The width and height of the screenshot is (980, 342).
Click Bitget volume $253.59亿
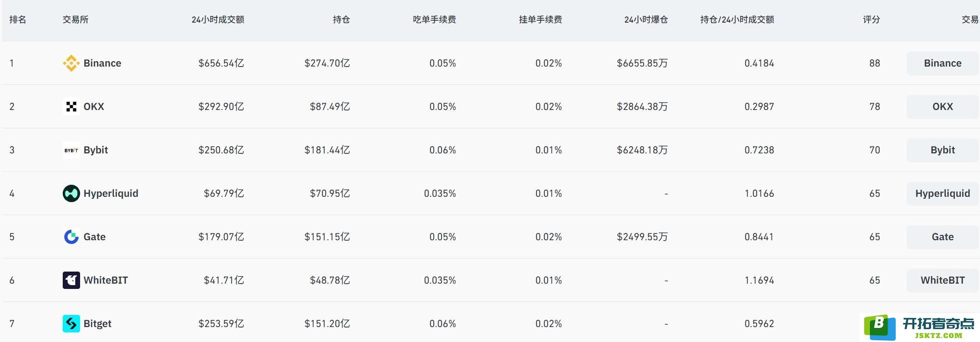pyautogui.click(x=221, y=324)
